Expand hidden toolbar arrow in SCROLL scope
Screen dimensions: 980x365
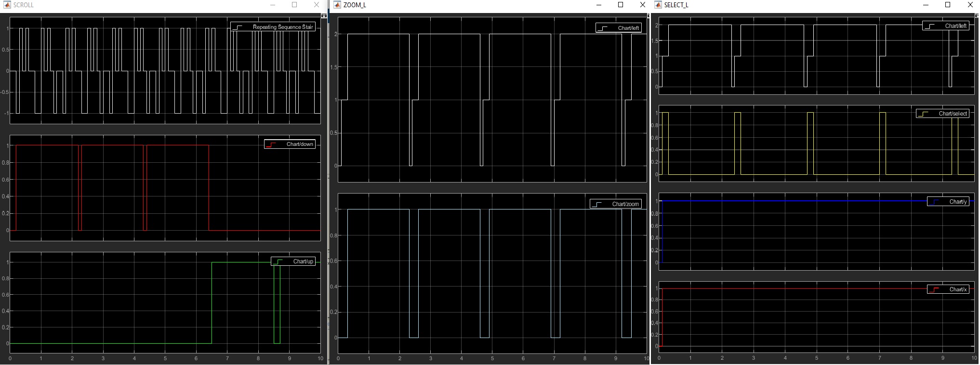324,16
